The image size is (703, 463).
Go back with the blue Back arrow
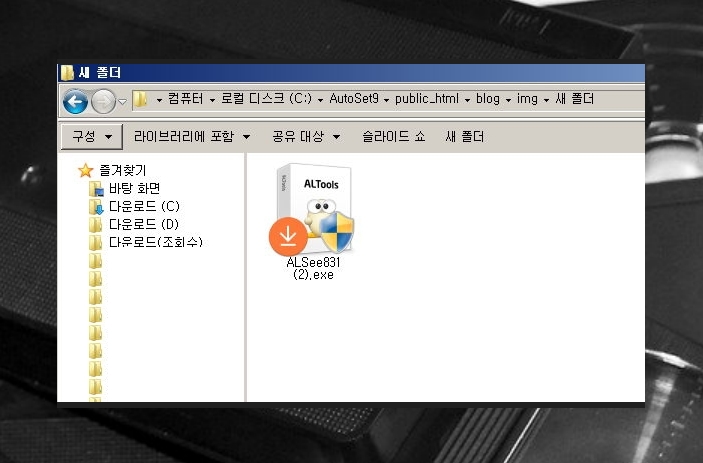(75, 102)
